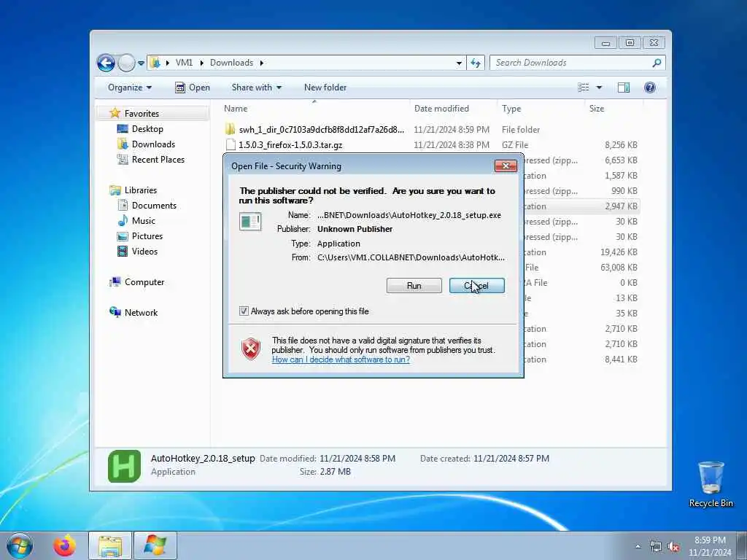Select the swh_1_dir folder row
Screen dimensions: 747x560
click(430, 130)
